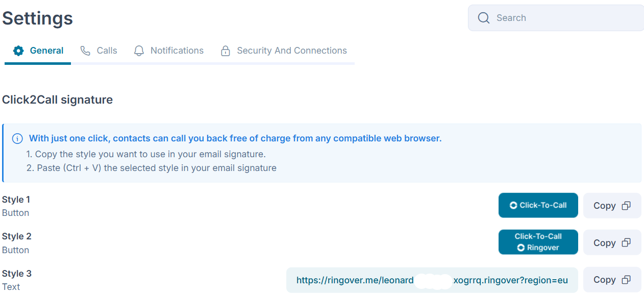Click the copy icon for Style 2
Screen dimensions: 644x294
click(626, 243)
